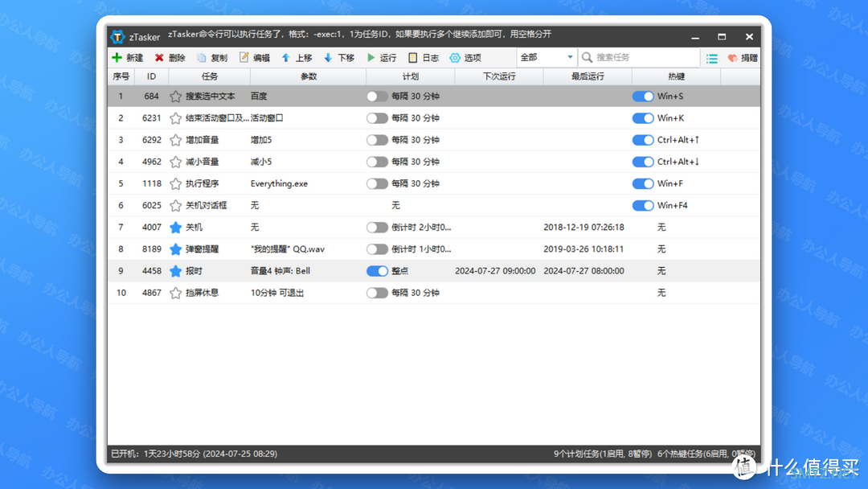
Task: Click the Donate (捐赠) heart button
Action: [743, 58]
